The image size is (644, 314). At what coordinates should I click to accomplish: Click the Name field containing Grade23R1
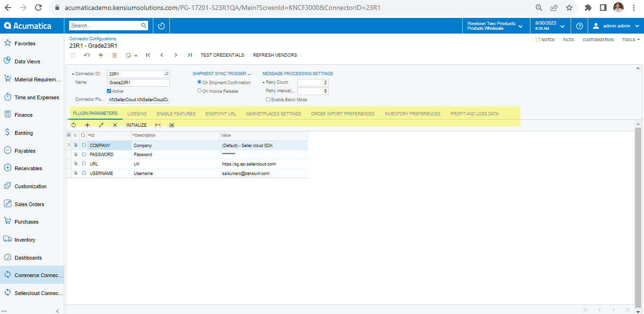(138, 83)
